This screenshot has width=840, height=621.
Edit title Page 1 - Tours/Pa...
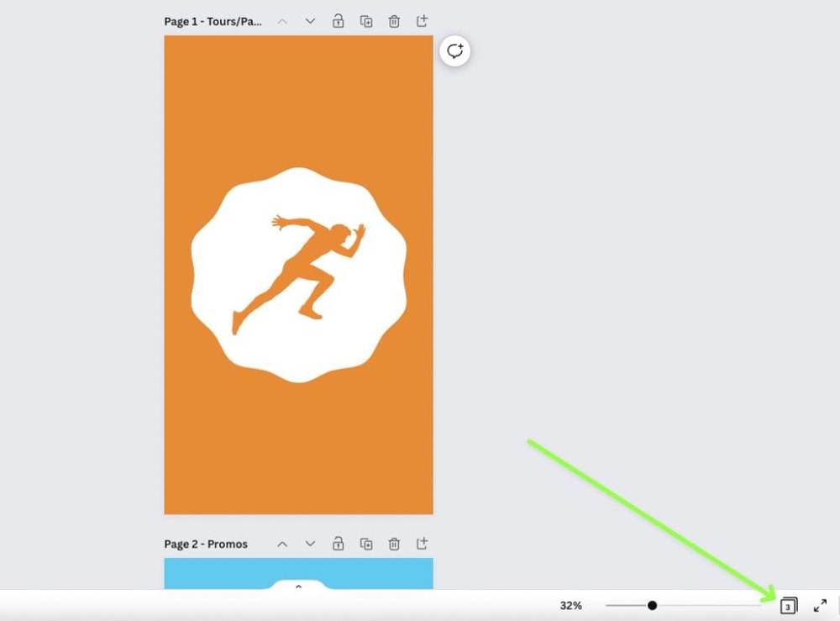[213, 22]
